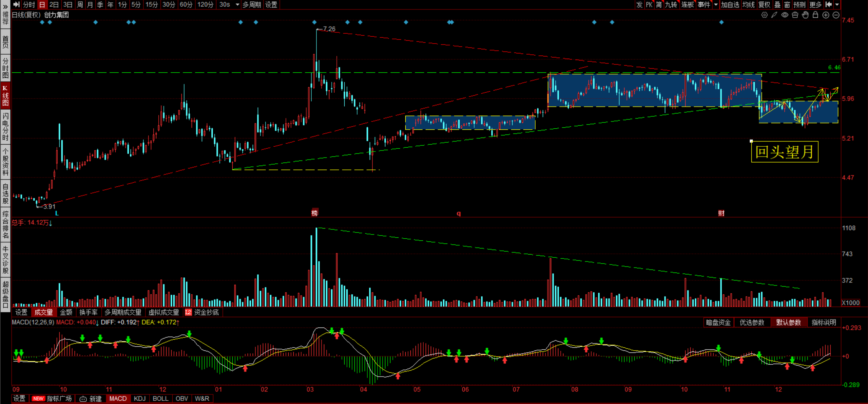Select the hand pan tool
The width and height of the screenshot is (868, 404).
click(x=805, y=15)
